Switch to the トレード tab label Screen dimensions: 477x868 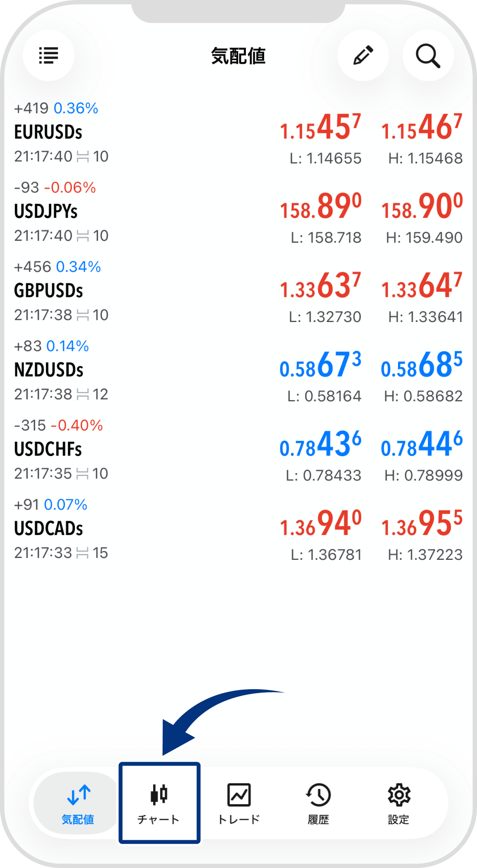click(239, 819)
